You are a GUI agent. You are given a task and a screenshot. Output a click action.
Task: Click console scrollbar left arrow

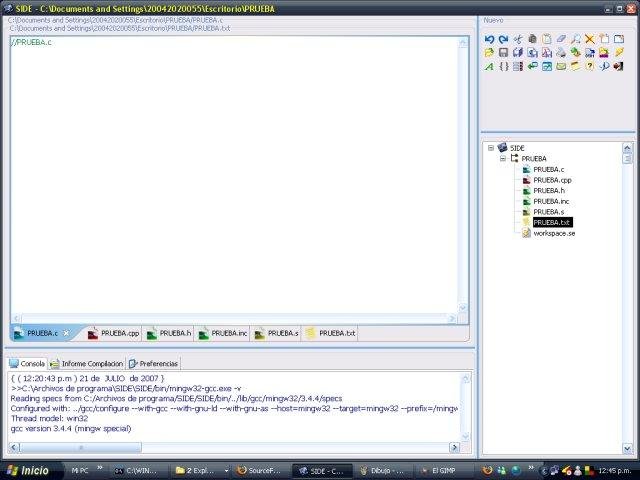[x=13, y=447]
